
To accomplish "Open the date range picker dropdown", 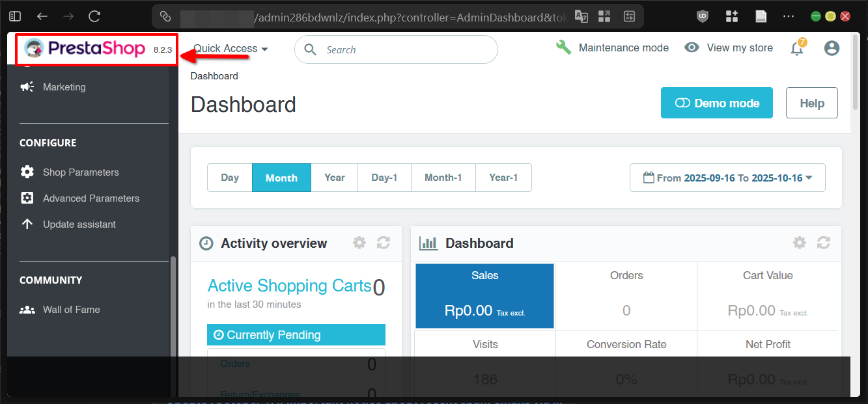I will click(x=727, y=177).
